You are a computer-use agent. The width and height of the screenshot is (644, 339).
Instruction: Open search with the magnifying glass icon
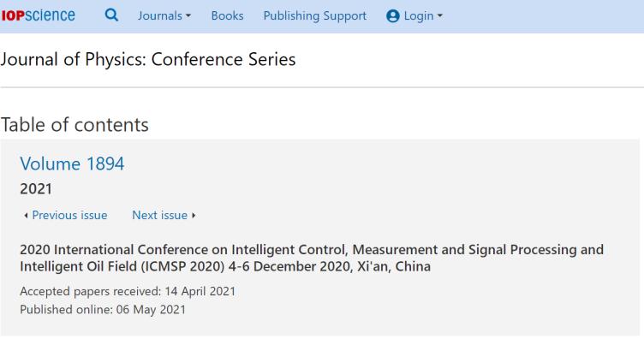point(111,15)
